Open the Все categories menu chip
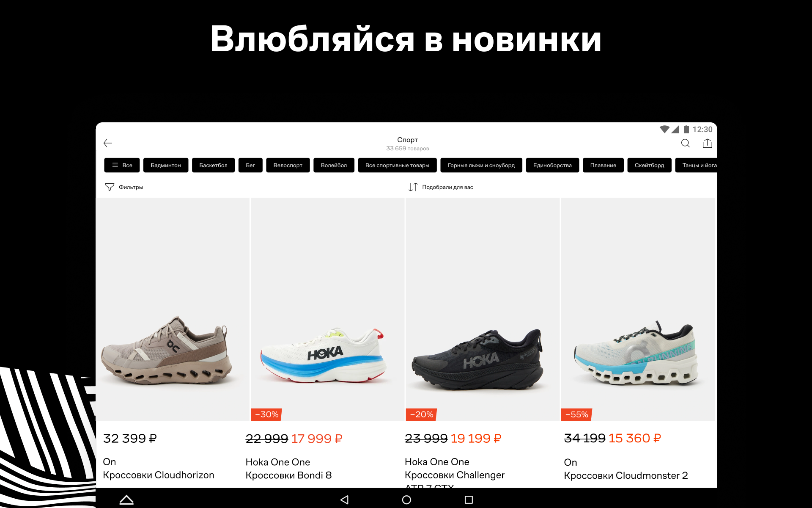 122,165
